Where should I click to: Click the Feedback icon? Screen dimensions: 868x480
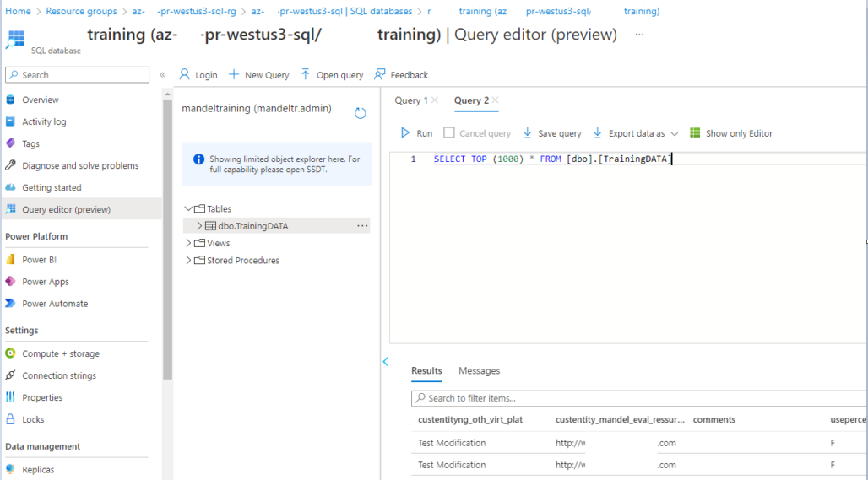point(380,74)
